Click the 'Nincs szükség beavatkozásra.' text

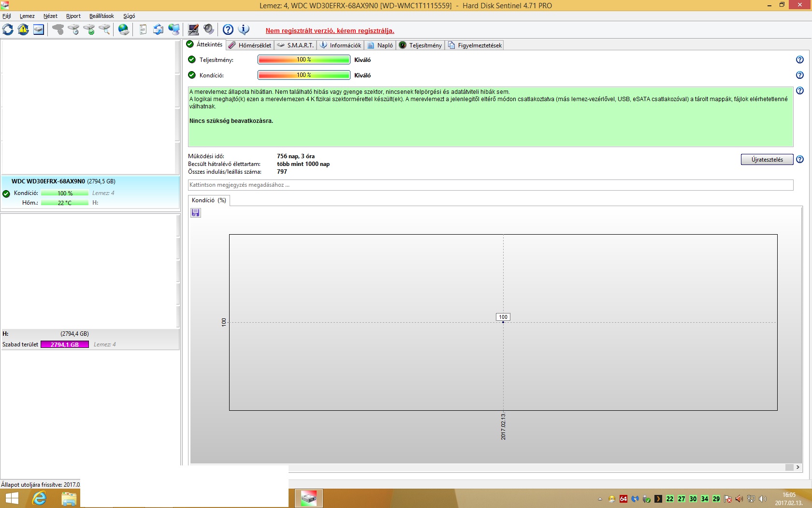(231, 121)
